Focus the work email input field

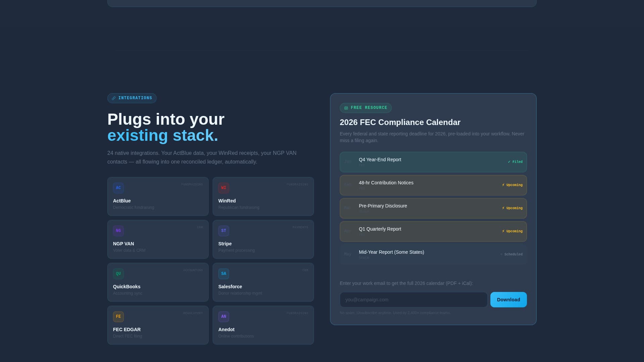[x=414, y=300]
